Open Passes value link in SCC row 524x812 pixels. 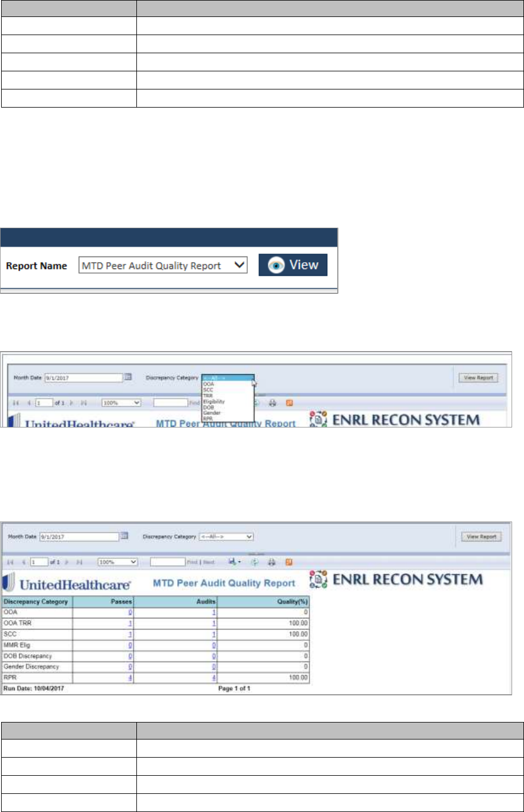pos(130,634)
